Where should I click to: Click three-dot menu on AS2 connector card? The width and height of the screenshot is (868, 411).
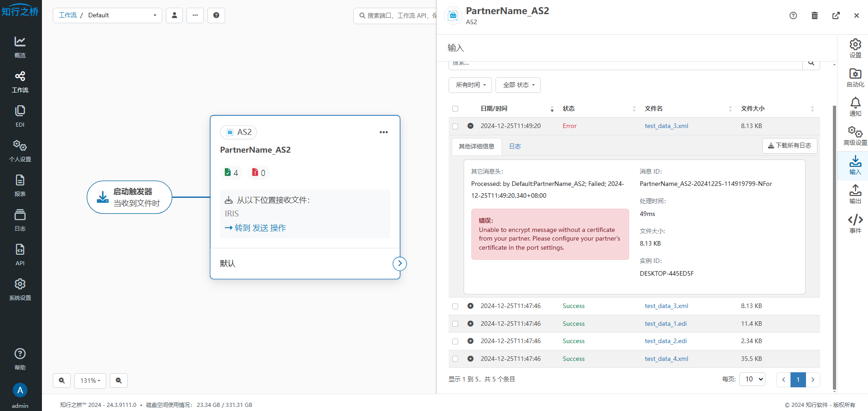(383, 132)
